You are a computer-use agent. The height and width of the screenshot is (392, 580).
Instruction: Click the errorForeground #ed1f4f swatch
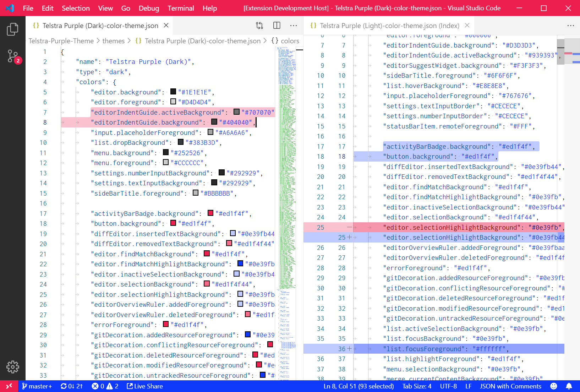pos(166,324)
